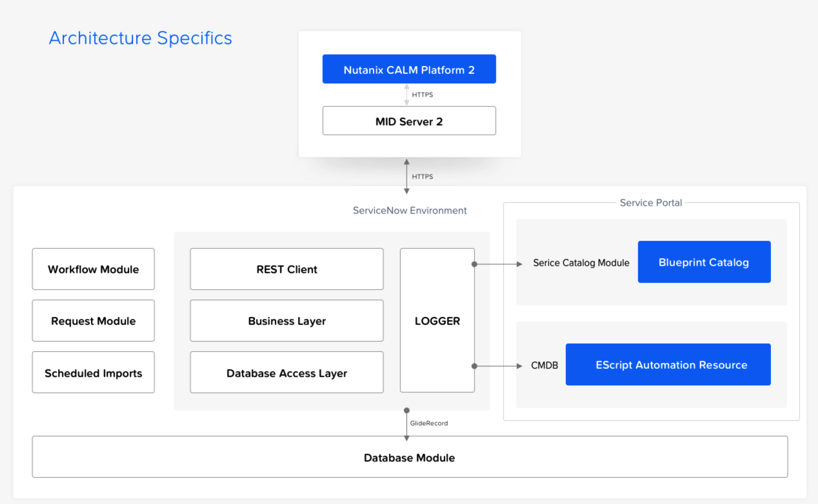
Task: Click the Business Layer box
Action: [x=287, y=321]
